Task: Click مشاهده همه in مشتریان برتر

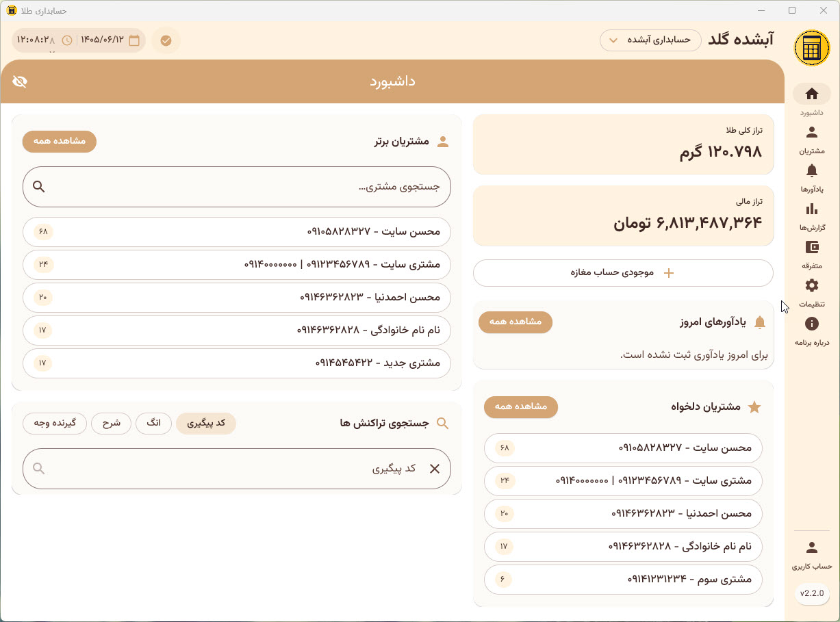Action: pyautogui.click(x=60, y=142)
